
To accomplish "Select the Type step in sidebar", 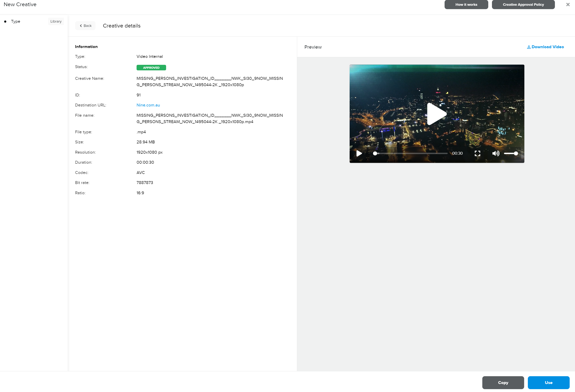I will pyautogui.click(x=16, y=22).
